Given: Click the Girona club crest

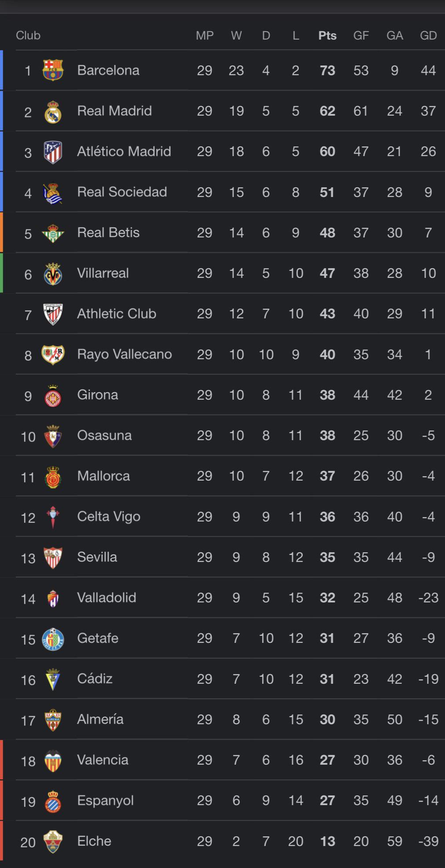Looking at the screenshot, I should [53, 396].
